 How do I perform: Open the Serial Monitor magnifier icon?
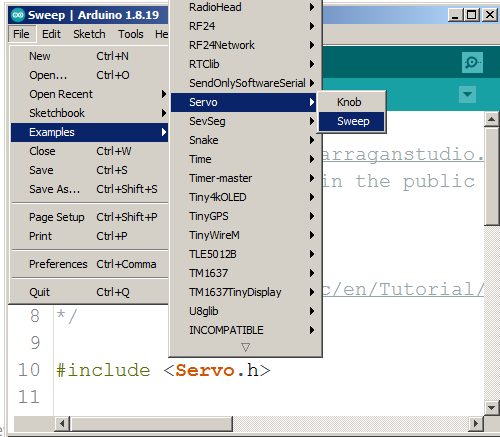[472, 62]
